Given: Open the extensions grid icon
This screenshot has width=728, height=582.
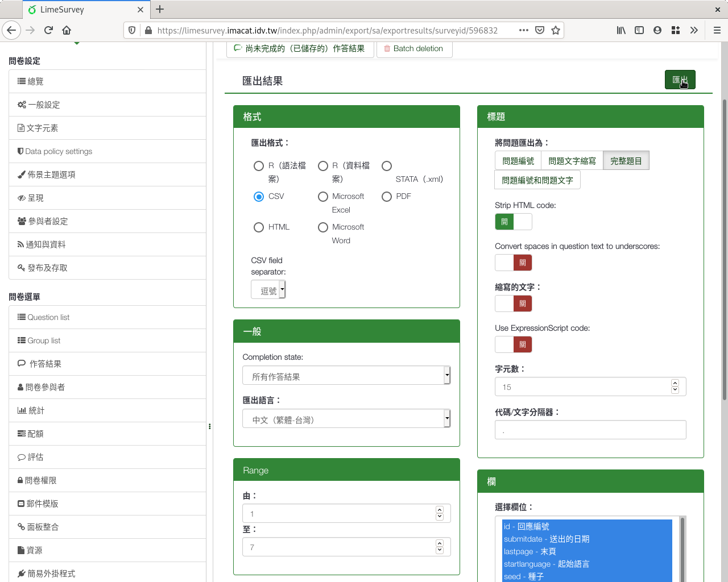Looking at the screenshot, I should coord(676,30).
